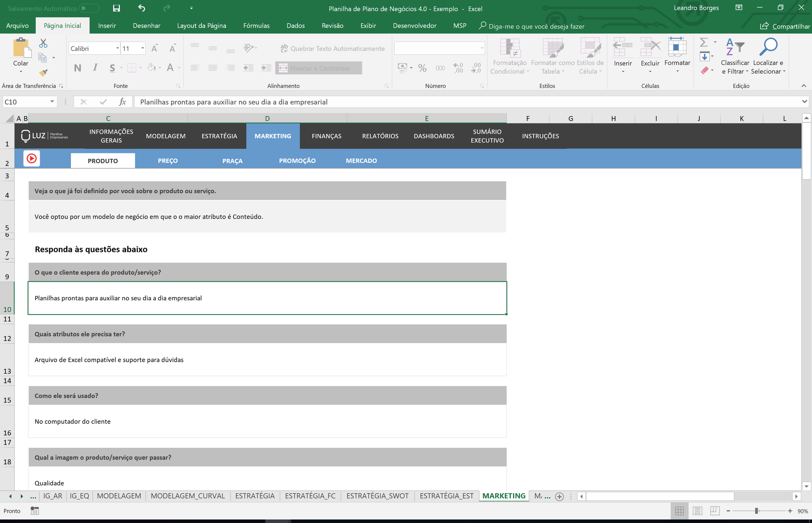Toggle Salvamento Automático switch
The image size is (812, 523).
pos(89,8)
